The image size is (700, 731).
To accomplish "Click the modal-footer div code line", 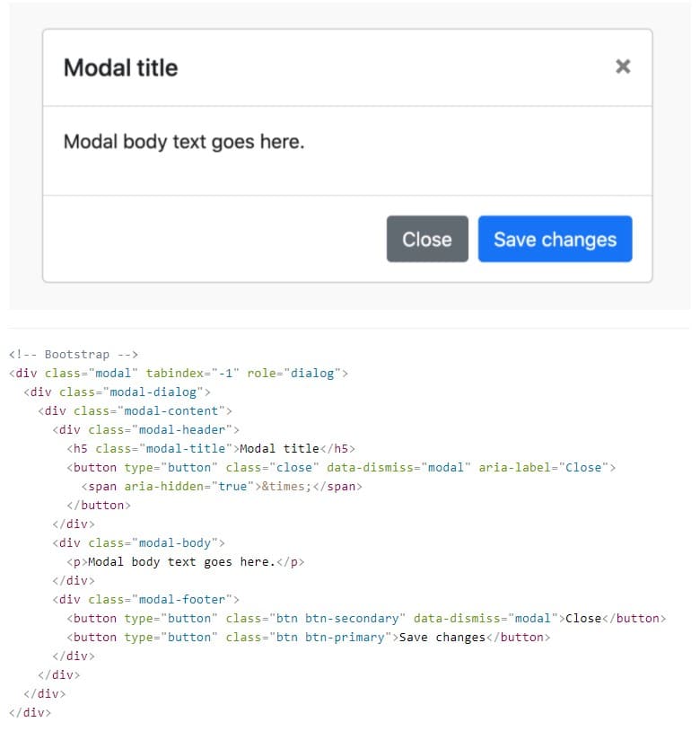I will click(145, 599).
